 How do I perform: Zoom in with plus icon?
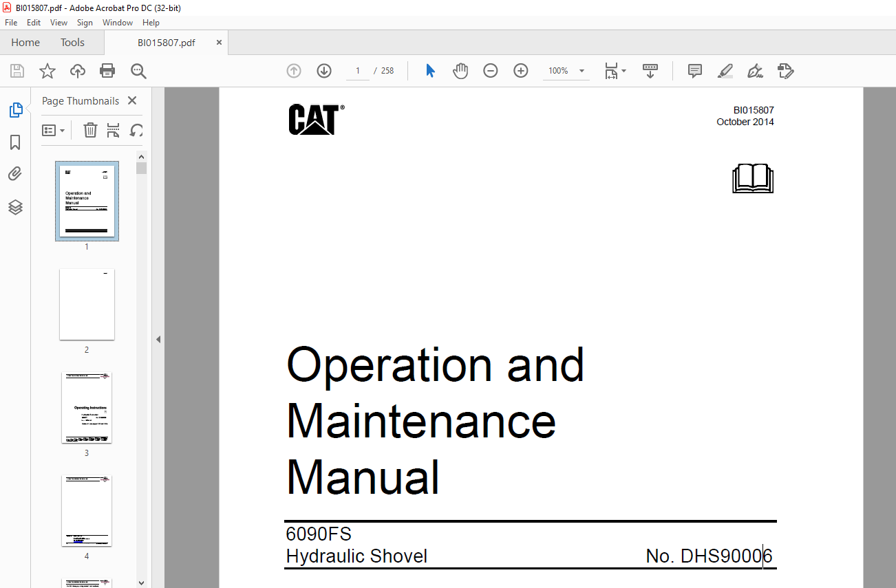point(521,71)
